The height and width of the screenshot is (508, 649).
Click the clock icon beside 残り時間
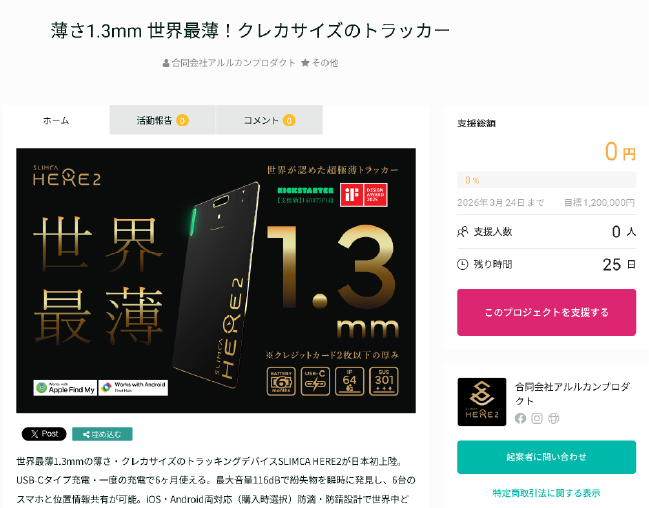pyautogui.click(x=462, y=264)
